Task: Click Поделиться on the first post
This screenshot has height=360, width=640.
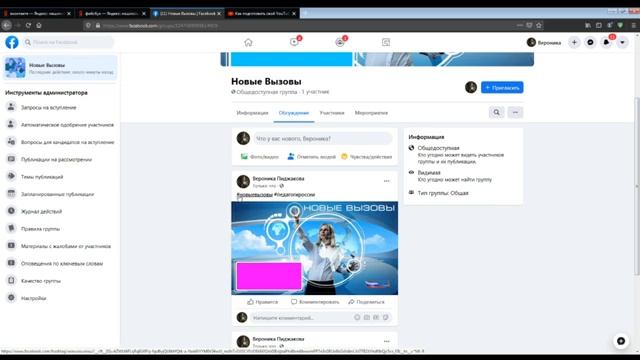Action: 366,302
